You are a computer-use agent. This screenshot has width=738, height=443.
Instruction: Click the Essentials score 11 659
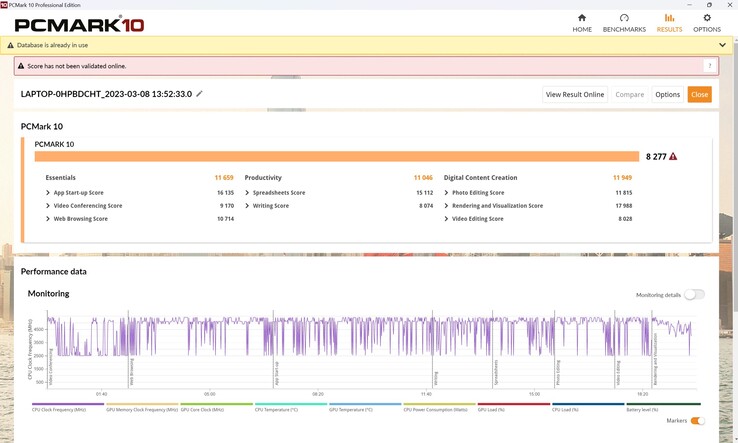pos(224,177)
